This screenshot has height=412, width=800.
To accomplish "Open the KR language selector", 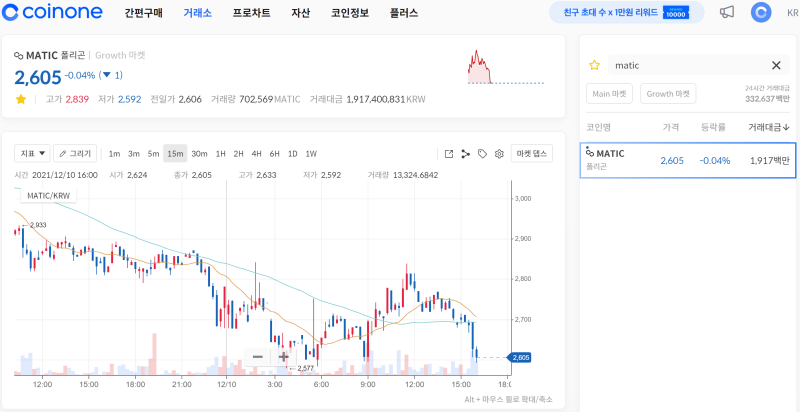I will coord(793,13).
